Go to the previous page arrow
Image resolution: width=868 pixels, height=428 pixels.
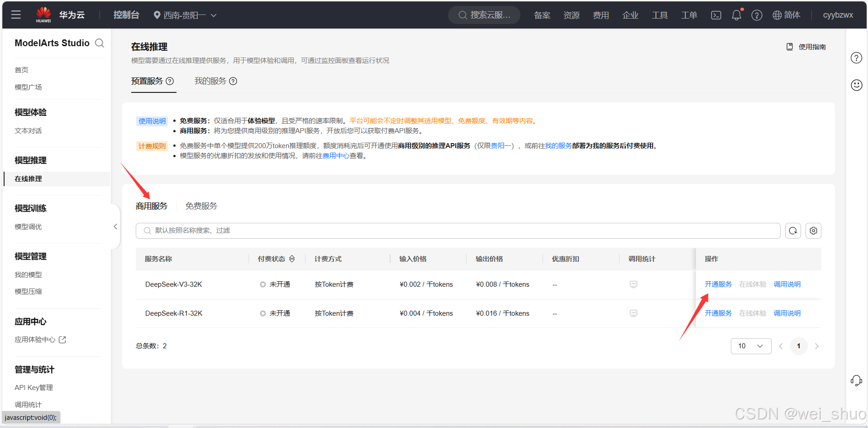pyautogui.click(x=781, y=346)
